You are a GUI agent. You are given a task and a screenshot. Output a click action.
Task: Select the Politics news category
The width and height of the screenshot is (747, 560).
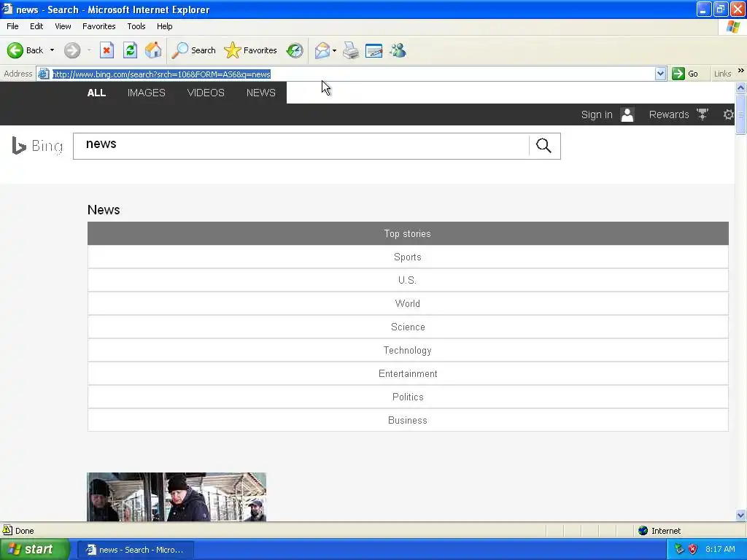coord(408,397)
